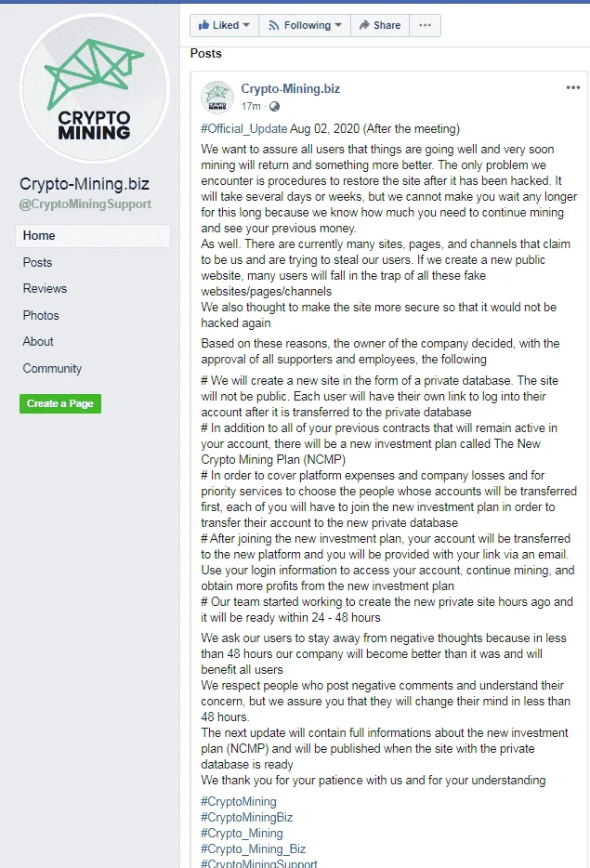The height and width of the screenshot is (868, 590).
Task: Click the Create a Page button
Action: (60, 403)
